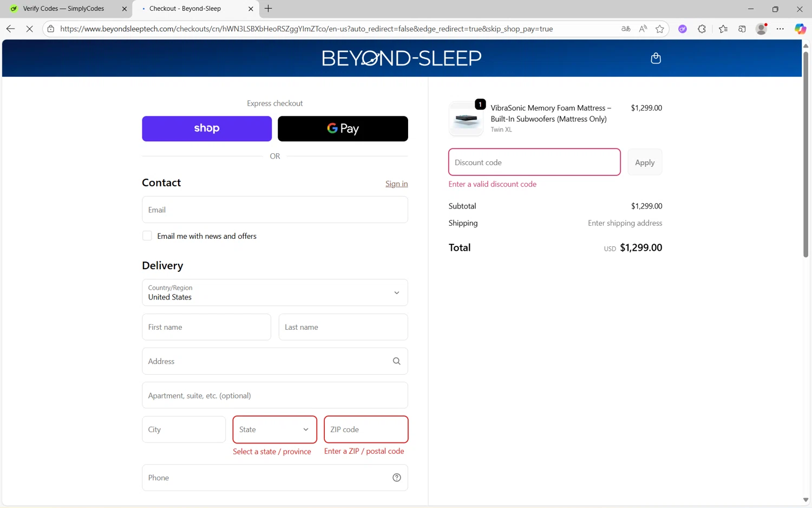Click the Sign in link

(396, 184)
